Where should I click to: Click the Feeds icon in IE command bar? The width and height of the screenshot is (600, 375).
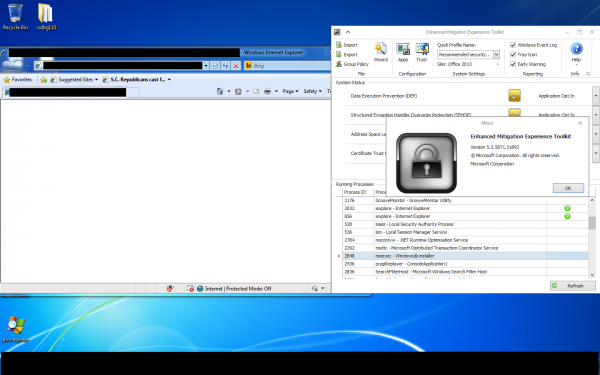point(238,91)
